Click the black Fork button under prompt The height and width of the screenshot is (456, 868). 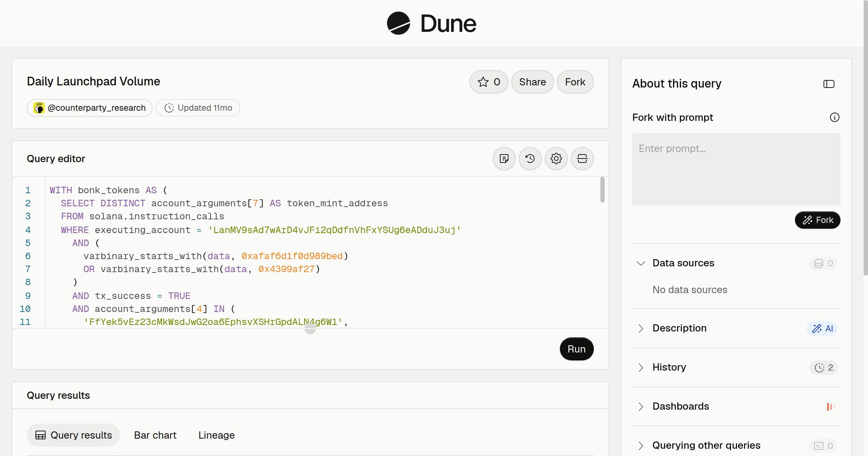(817, 220)
